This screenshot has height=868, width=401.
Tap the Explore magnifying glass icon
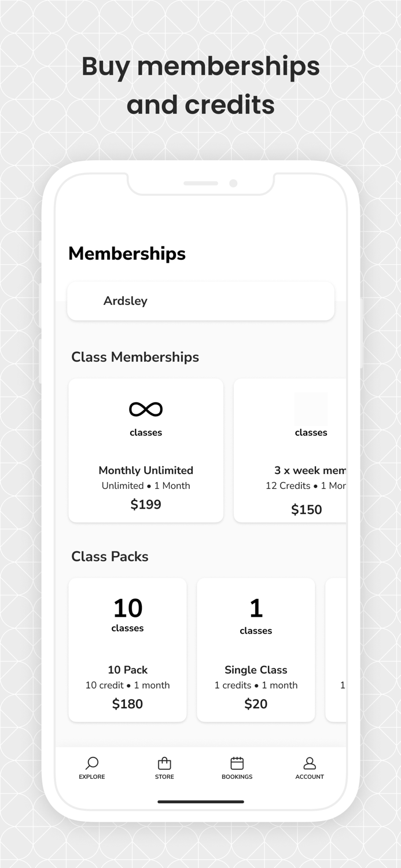click(92, 763)
